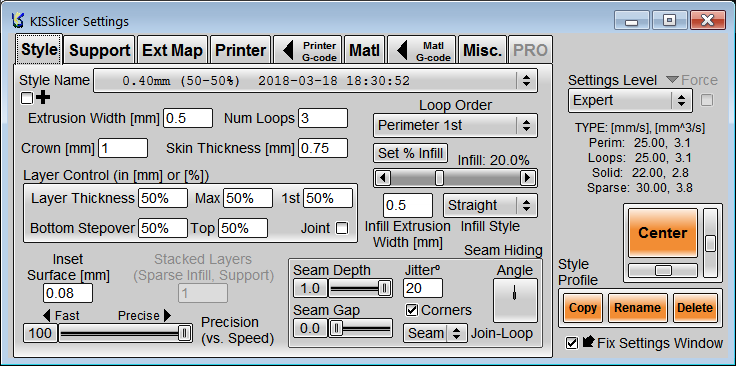This screenshot has height=366, width=736.
Task: Toggle the checkbox beside the plus icon
Action: [27, 98]
